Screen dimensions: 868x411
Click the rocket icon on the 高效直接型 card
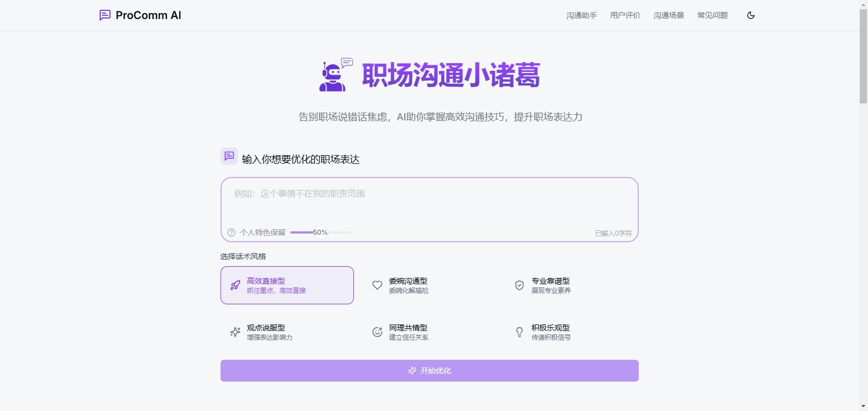tap(235, 285)
